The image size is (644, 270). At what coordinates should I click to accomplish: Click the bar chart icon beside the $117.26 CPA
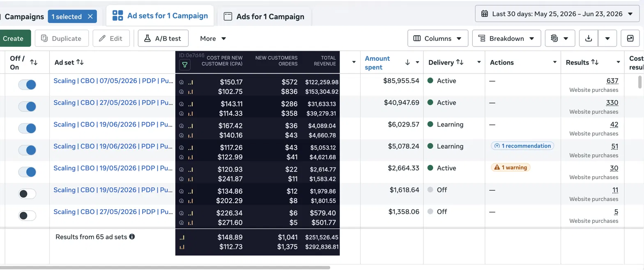point(191,148)
